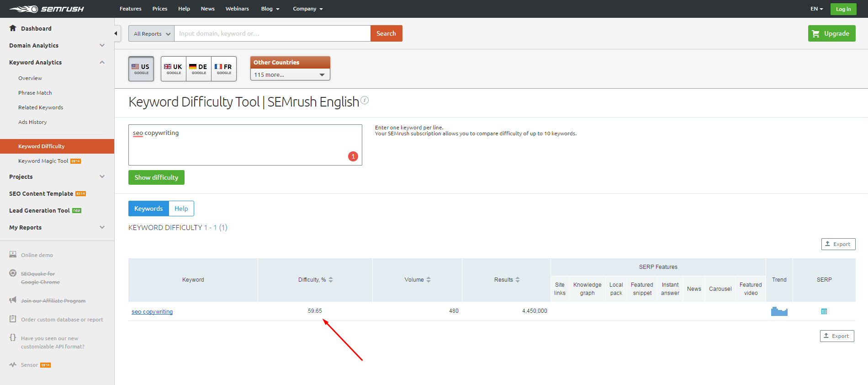Open the SERP snapshot icon for seo copywriting
The width and height of the screenshot is (868, 385).
(824, 311)
